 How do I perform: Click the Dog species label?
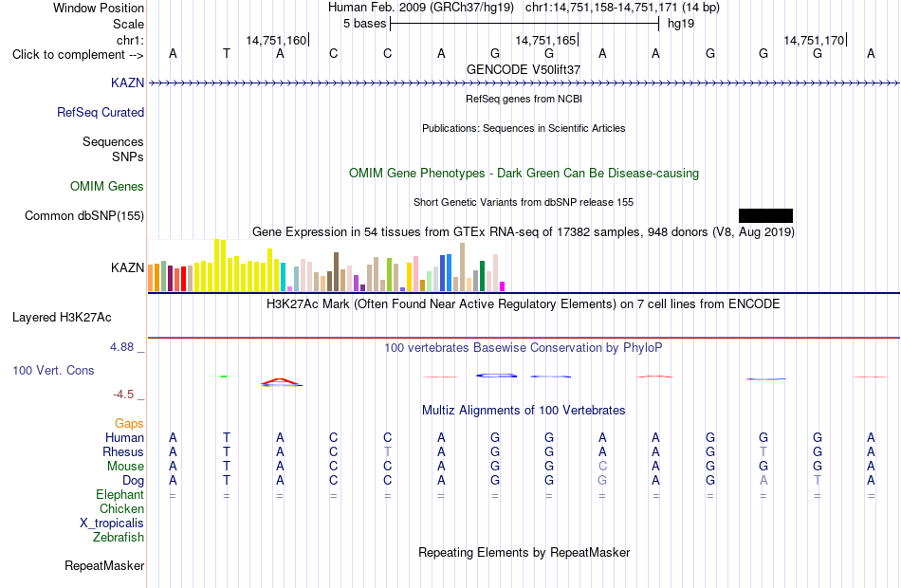point(134,481)
